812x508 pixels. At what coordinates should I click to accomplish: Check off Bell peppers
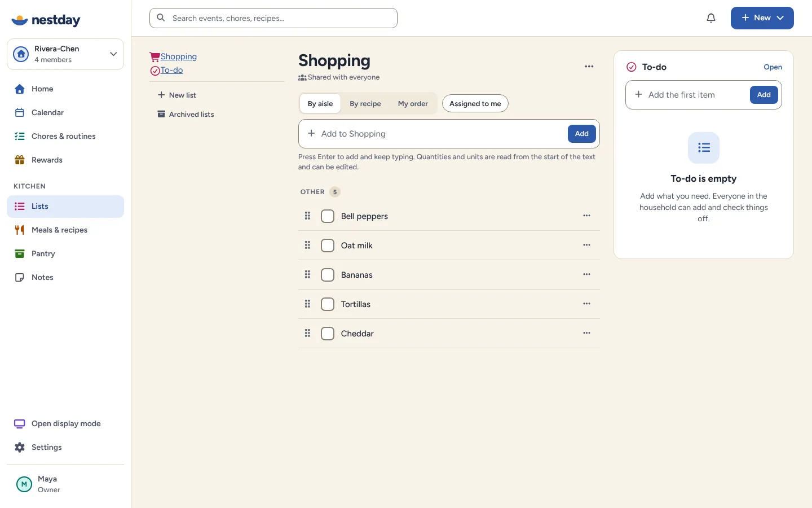click(x=328, y=216)
